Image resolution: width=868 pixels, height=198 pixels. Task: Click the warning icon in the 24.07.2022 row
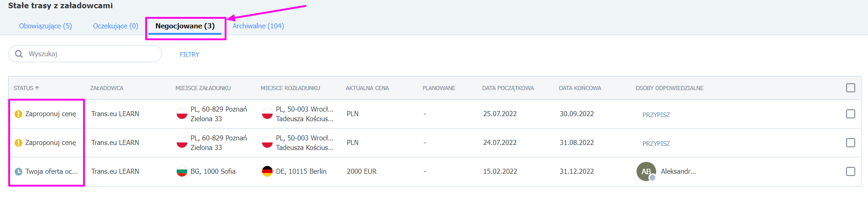pyautogui.click(x=18, y=143)
